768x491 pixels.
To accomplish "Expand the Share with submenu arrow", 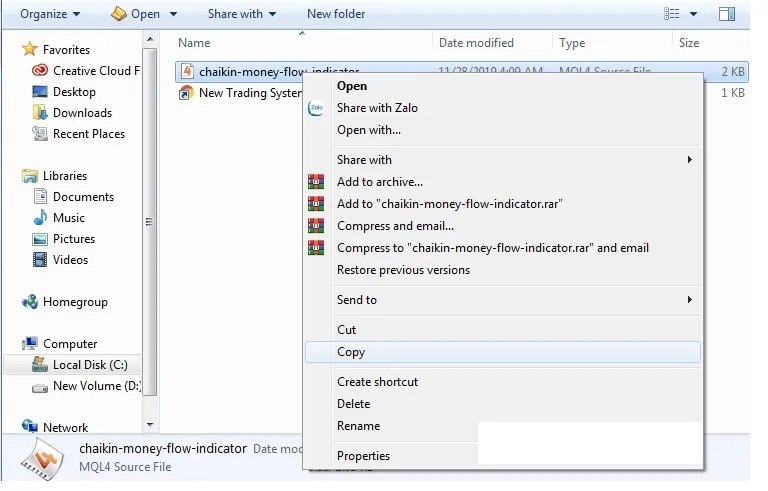I will point(690,160).
